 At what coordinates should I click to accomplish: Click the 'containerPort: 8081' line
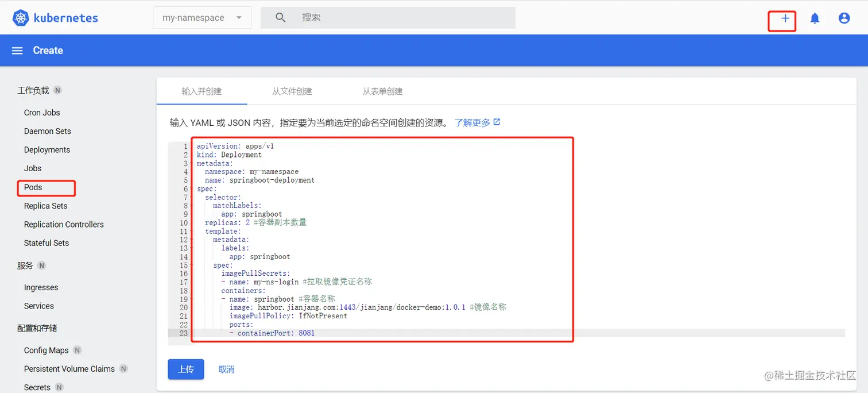[272, 333]
